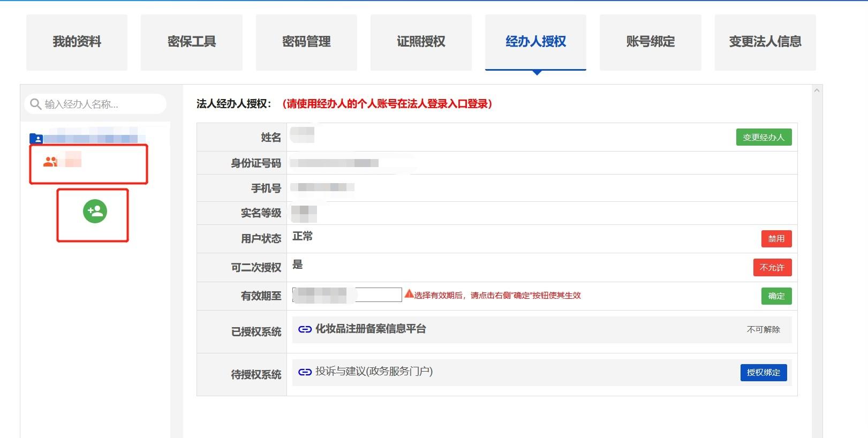Screen dimensions: 868x438
Task: Click link icon beside 化妆品注册备案信息平台
Action: click(305, 329)
